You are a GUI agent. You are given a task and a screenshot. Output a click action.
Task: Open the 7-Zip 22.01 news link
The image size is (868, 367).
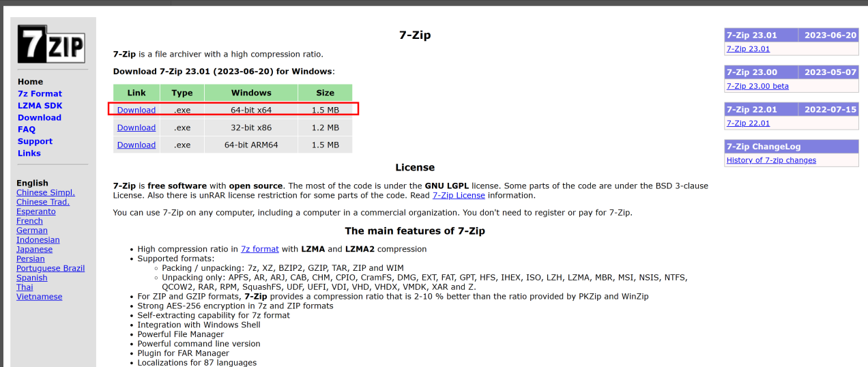coord(748,123)
